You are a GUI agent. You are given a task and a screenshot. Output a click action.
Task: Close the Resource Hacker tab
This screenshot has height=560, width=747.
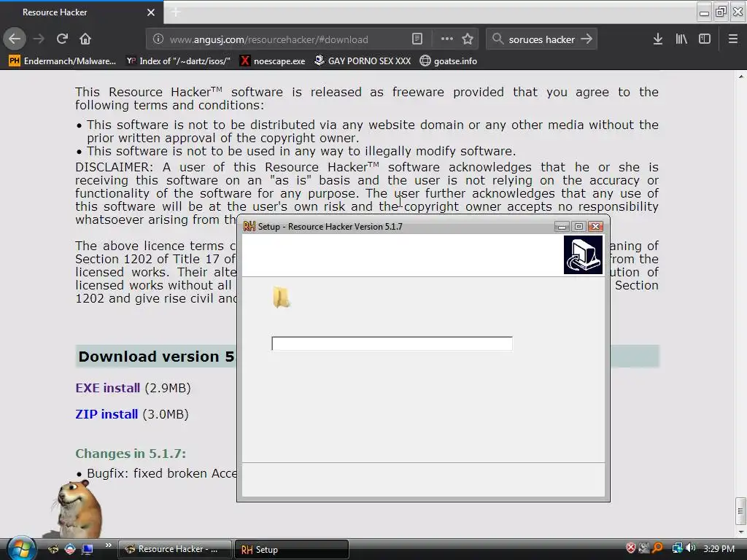tap(151, 12)
